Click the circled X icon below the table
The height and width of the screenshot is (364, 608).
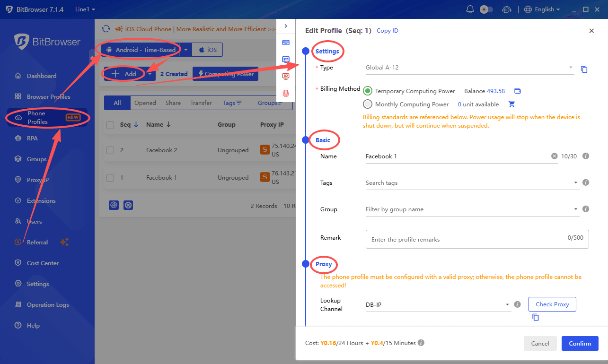(x=128, y=205)
